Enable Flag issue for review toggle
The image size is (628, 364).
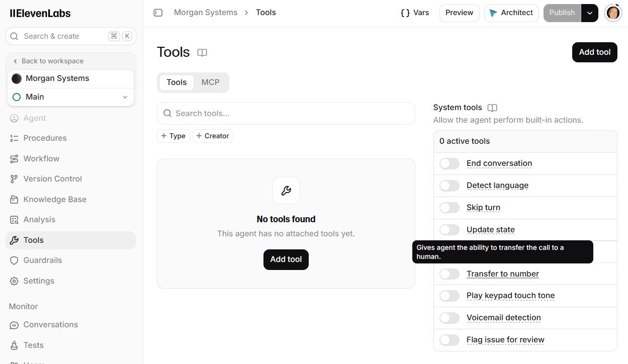pos(450,340)
